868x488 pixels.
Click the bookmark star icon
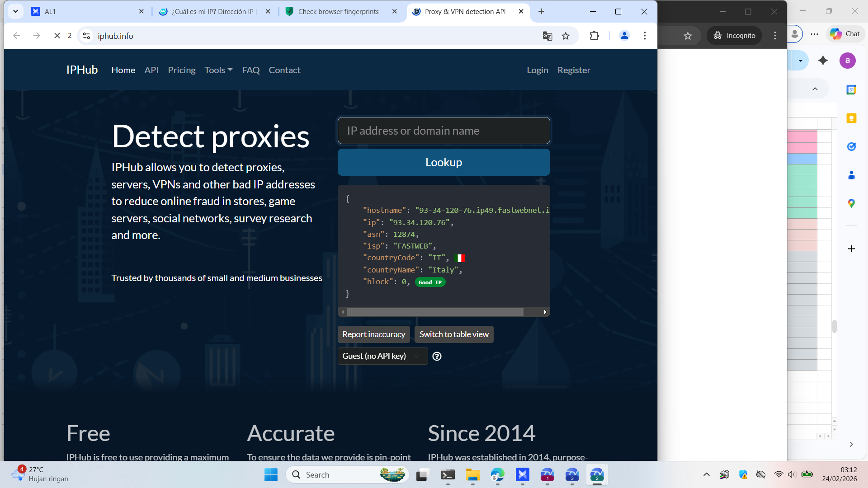(x=566, y=36)
